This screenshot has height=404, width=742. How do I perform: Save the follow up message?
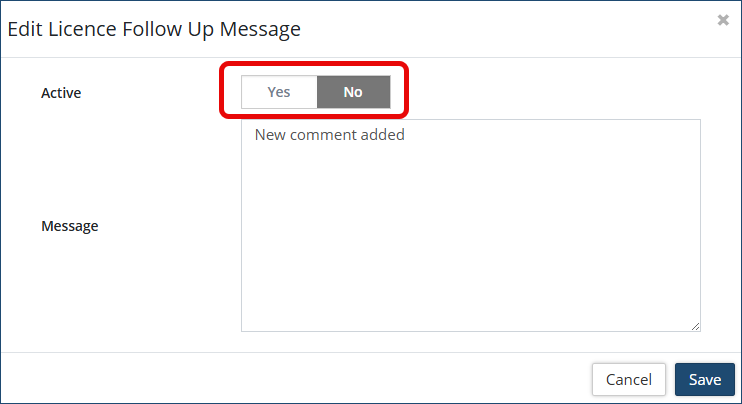pyautogui.click(x=705, y=380)
